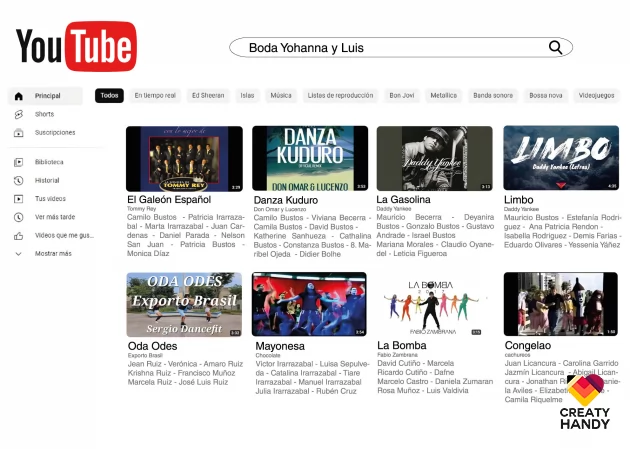
Task: Open El Galeón Español video thumbnail
Action: [x=184, y=159]
